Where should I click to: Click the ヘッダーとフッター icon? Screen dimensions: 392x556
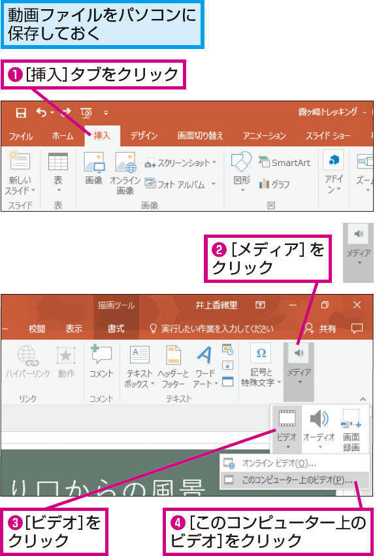tap(173, 355)
